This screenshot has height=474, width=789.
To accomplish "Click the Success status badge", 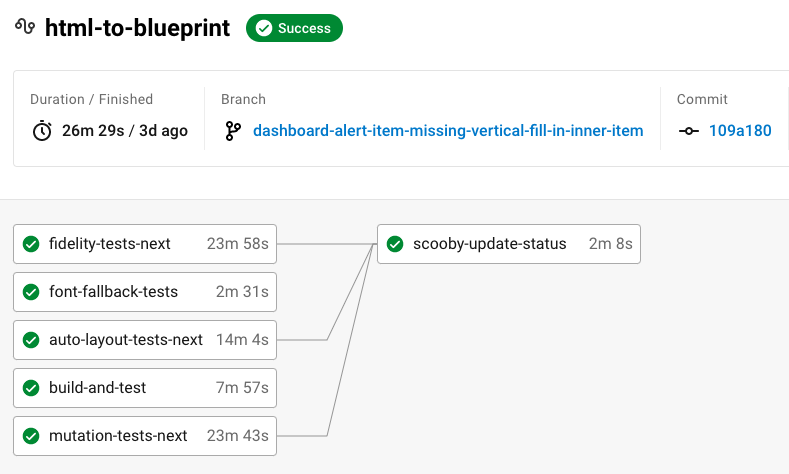I will point(294,29).
